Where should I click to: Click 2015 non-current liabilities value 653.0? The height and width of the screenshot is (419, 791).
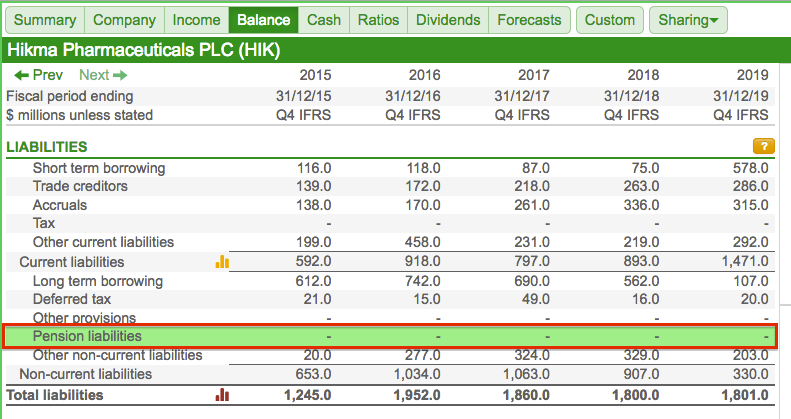(313, 374)
